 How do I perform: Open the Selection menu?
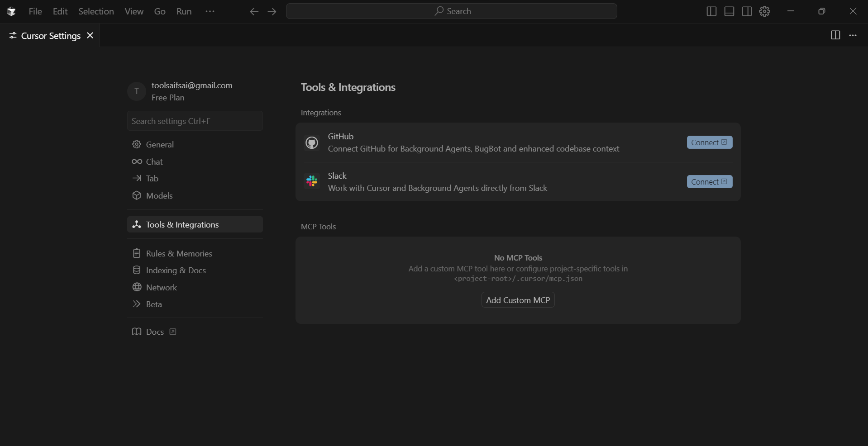point(96,11)
